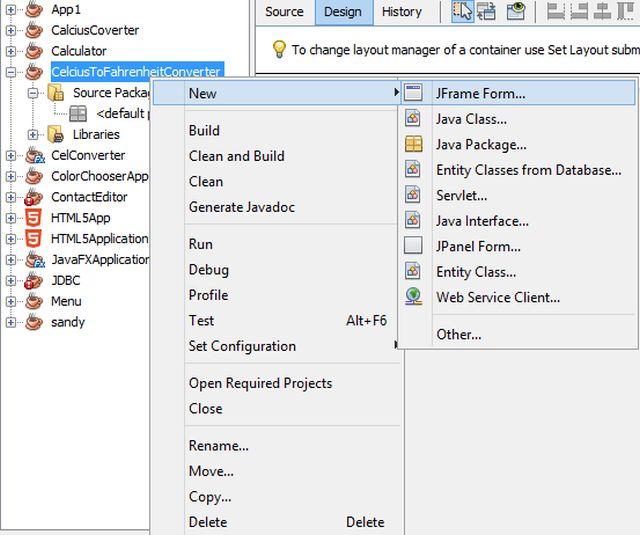Image resolution: width=640 pixels, height=535 pixels.
Task: Click the ColorChooserApp project icon
Action: pyautogui.click(x=34, y=176)
